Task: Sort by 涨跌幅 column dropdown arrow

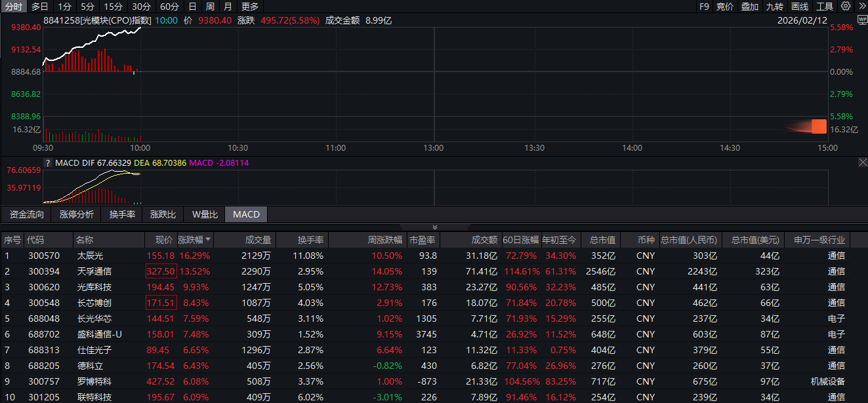Action: [209, 240]
